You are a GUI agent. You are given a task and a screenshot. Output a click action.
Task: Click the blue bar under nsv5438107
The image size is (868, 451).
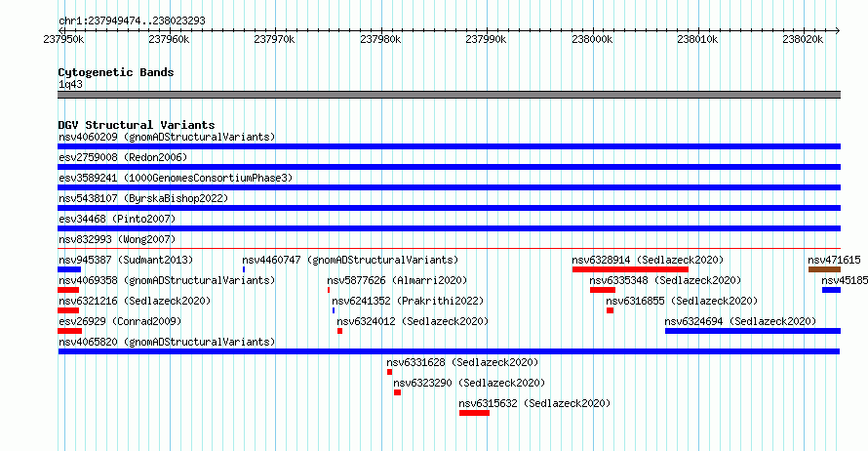click(449, 208)
